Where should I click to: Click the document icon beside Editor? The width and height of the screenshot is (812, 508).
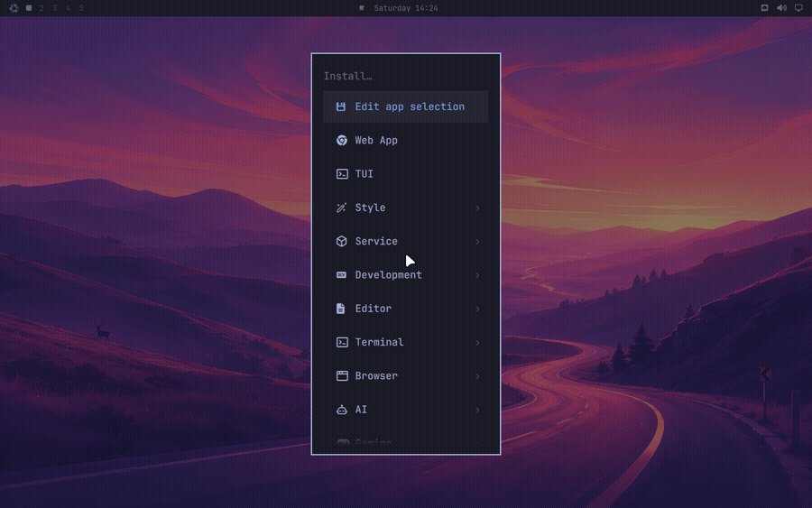(341, 309)
